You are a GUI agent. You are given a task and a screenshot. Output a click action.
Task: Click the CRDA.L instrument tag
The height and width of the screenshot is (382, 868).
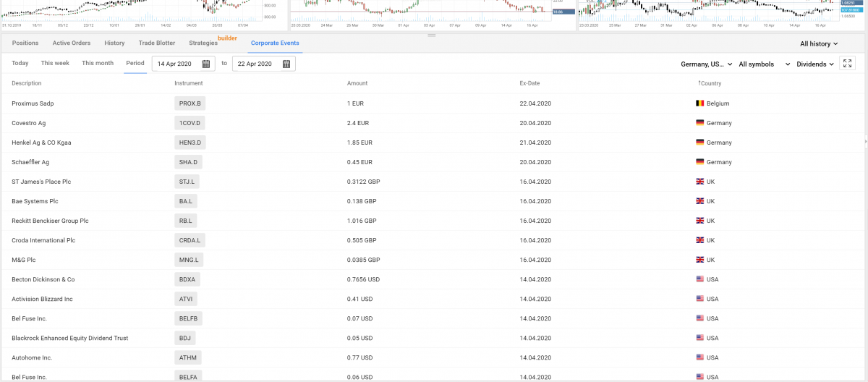(x=190, y=240)
